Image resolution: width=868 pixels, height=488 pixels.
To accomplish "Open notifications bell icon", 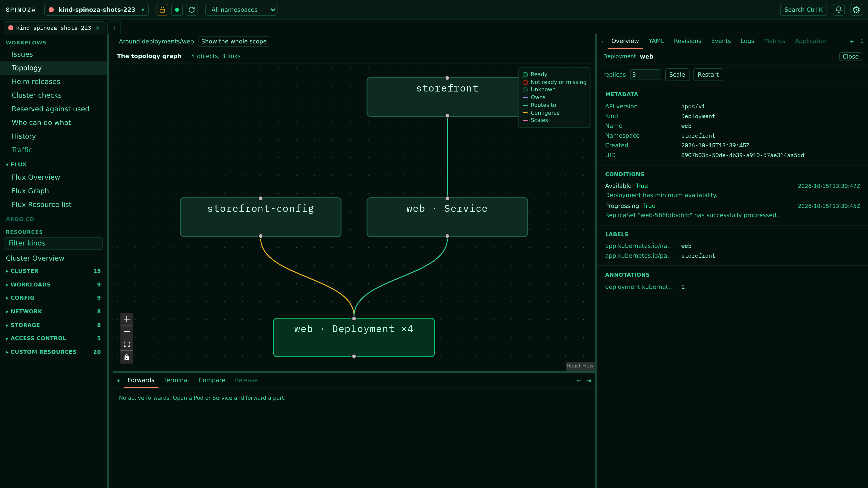I will (x=839, y=10).
